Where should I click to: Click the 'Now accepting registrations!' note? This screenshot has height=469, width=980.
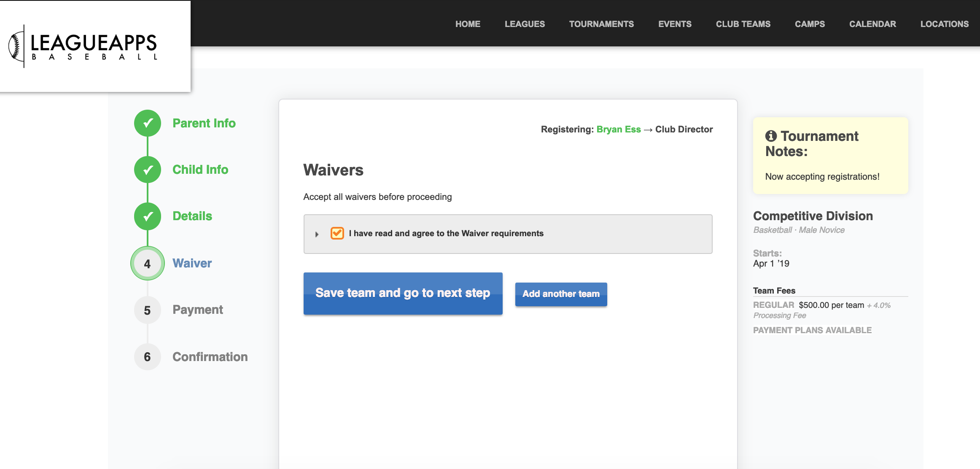[822, 177]
